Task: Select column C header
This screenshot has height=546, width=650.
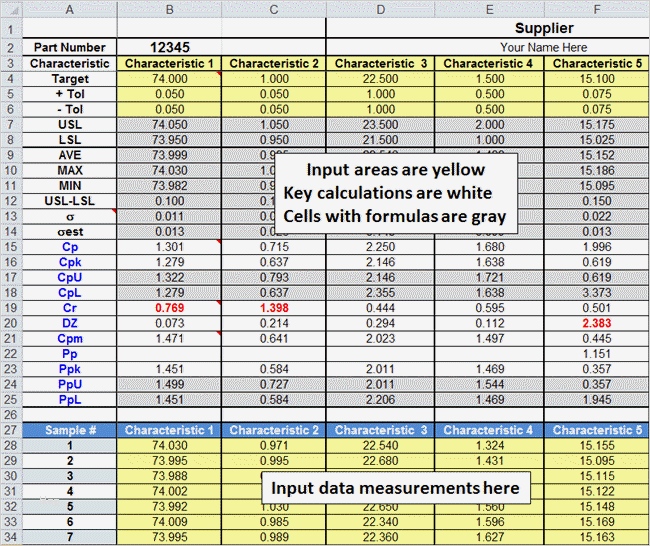Action: pos(274,10)
